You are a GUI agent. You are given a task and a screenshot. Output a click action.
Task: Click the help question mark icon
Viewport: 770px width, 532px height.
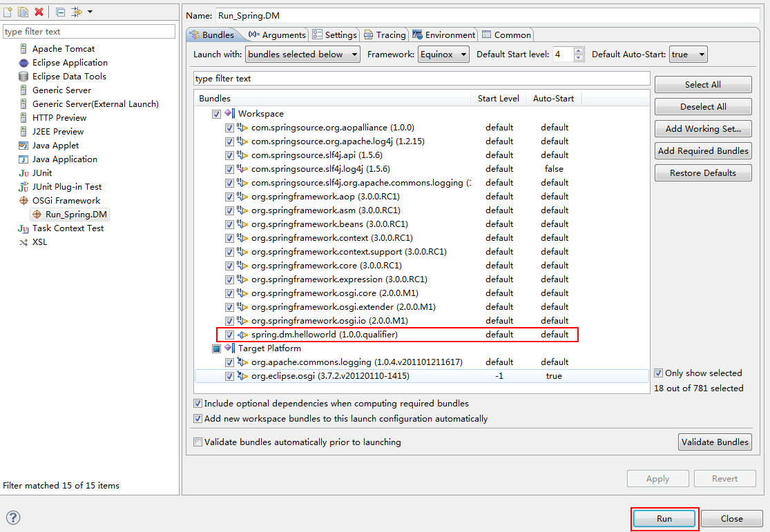[x=13, y=518]
